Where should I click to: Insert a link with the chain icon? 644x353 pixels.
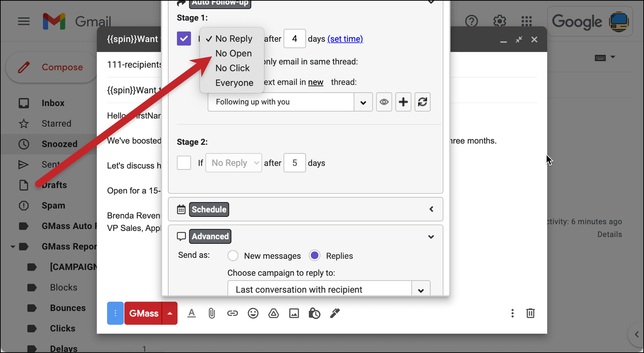coord(232,313)
